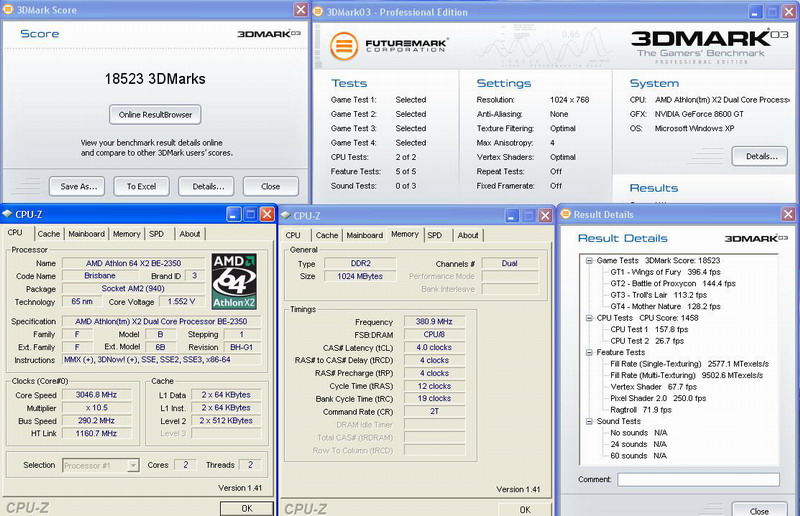
Task: Click the Comment input field
Action: [698, 479]
